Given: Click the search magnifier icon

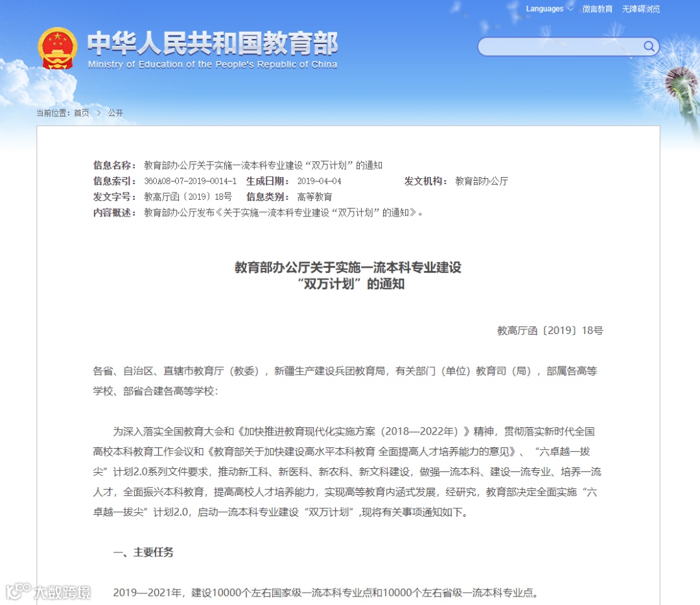Looking at the screenshot, I should pos(649,47).
